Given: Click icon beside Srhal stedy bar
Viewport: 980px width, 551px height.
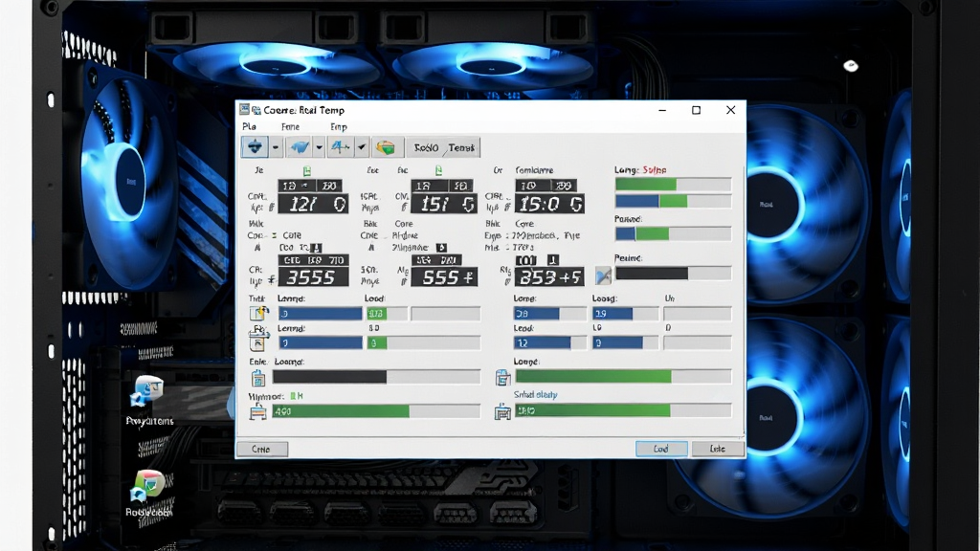Looking at the screenshot, I should 502,412.
